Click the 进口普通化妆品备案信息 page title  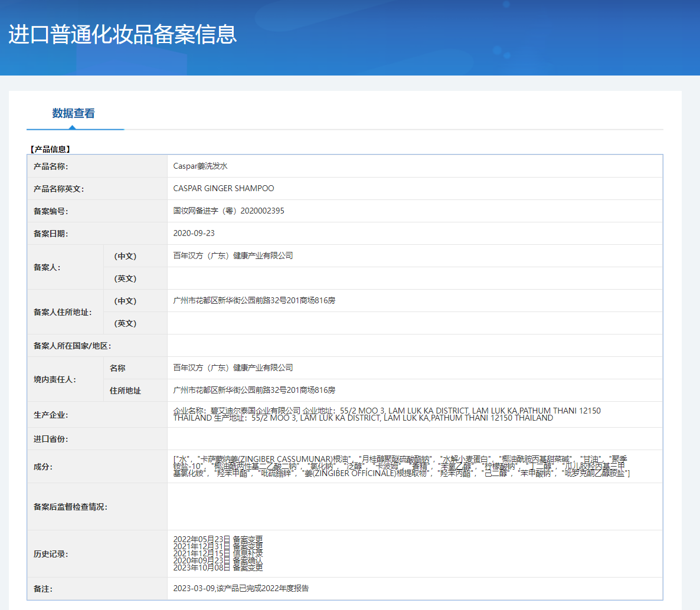point(123,34)
